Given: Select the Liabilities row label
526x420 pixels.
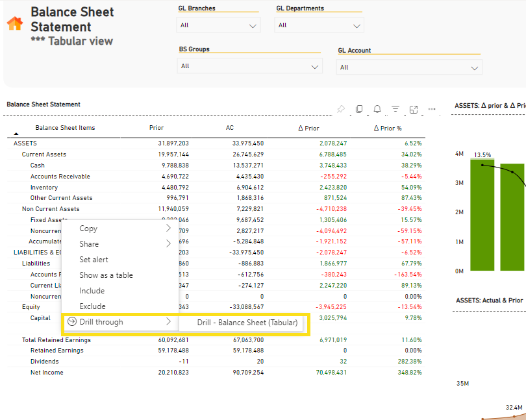Looking at the screenshot, I should tap(36, 264).
